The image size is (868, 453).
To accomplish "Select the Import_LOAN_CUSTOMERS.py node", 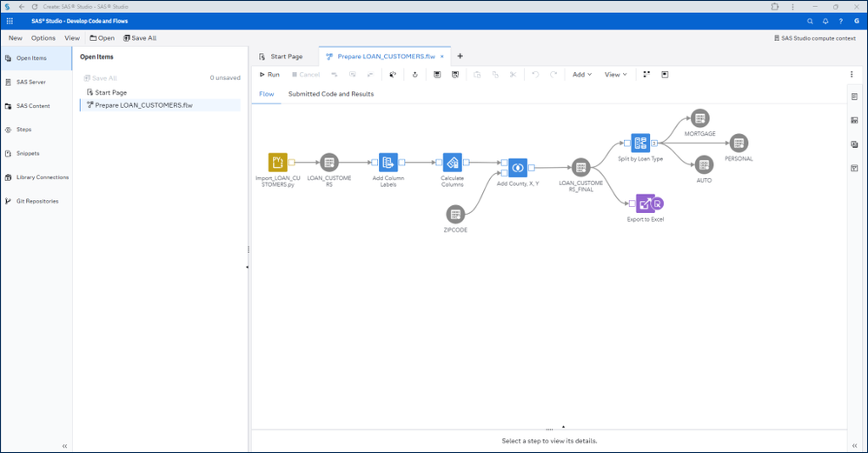I will 278,163.
